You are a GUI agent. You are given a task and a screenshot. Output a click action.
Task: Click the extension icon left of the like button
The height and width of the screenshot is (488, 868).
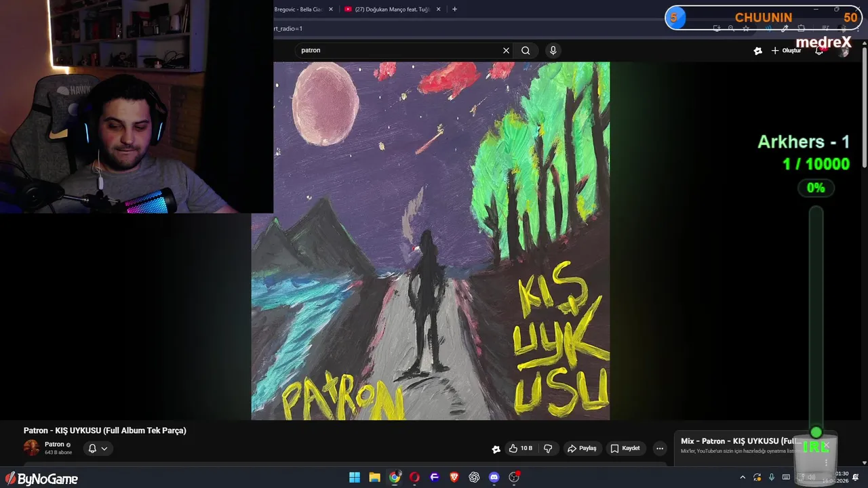coord(496,449)
